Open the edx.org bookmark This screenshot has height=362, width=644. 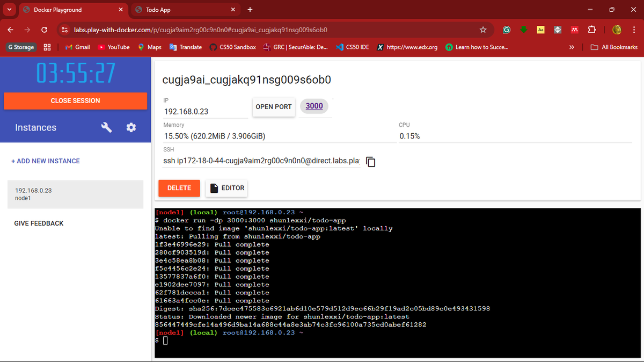coord(407,47)
